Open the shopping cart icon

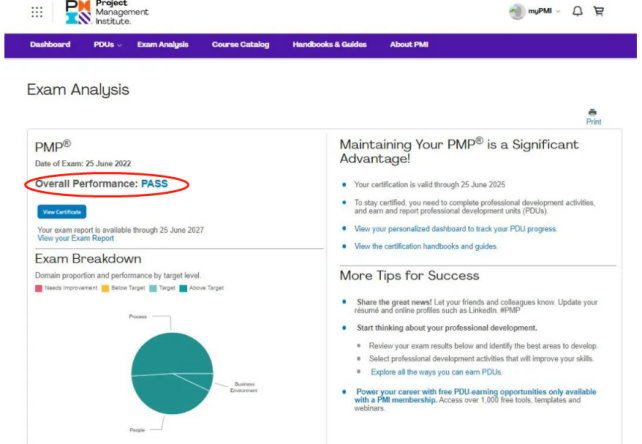pos(599,11)
